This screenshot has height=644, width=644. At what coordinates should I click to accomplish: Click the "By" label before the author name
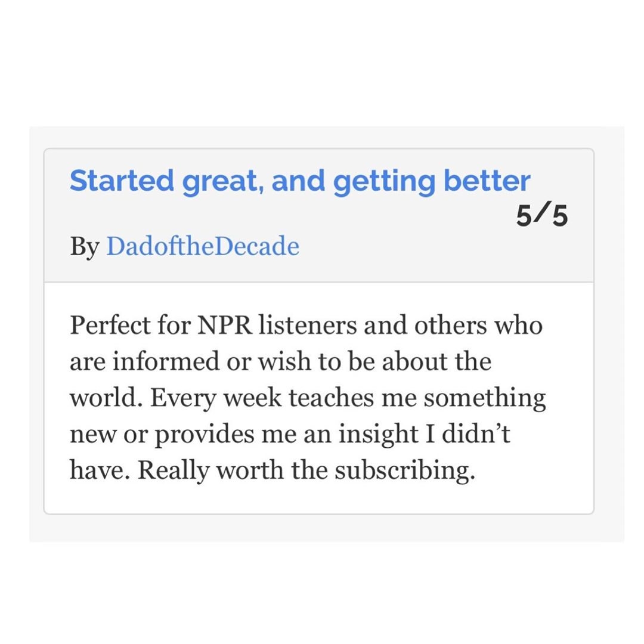85,246
